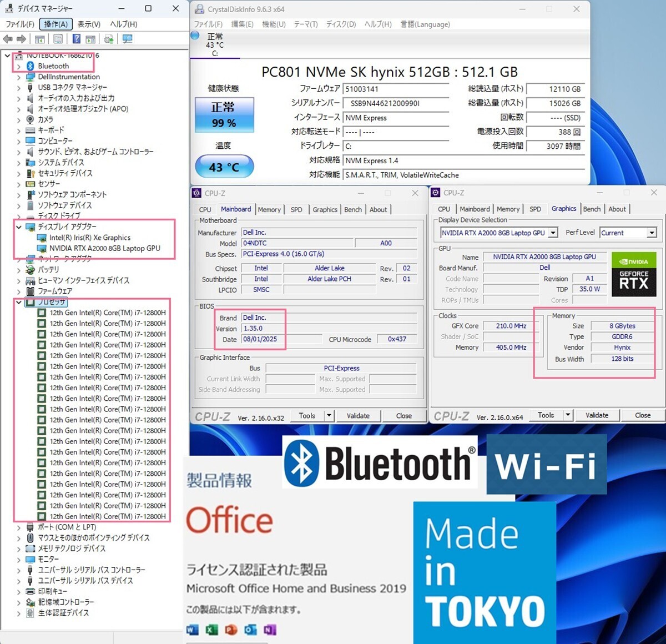Click the Excel icon under Office product info

(211, 630)
